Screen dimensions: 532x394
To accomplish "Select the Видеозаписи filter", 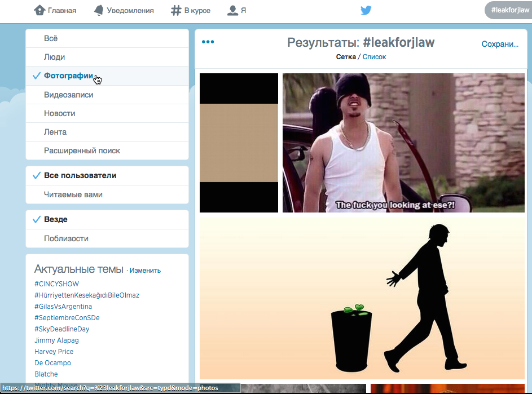I will [69, 95].
